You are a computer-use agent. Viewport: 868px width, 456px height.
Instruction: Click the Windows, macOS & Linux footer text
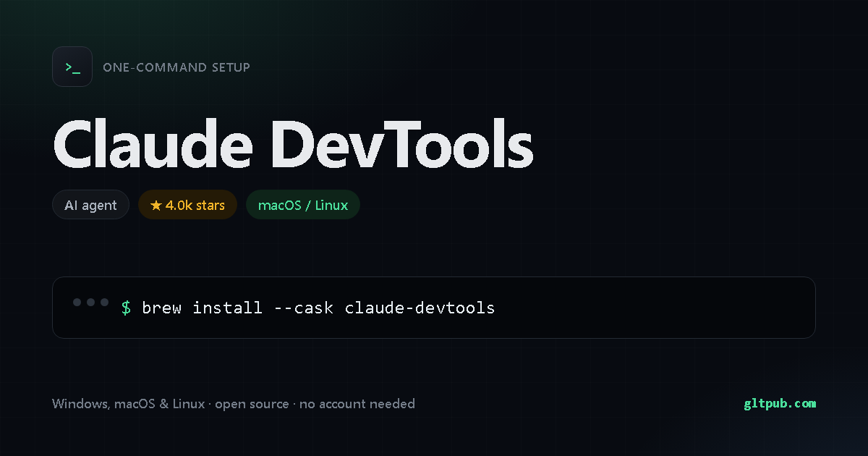[x=234, y=404]
